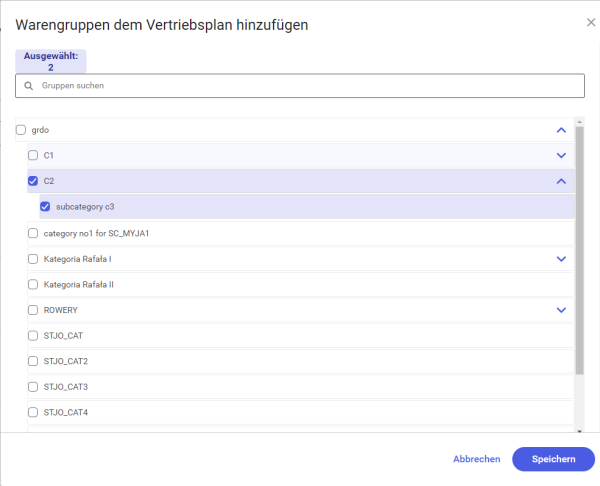Uncheck the C2 checkbox
The image size is (600, 486).
click(33, 181)
